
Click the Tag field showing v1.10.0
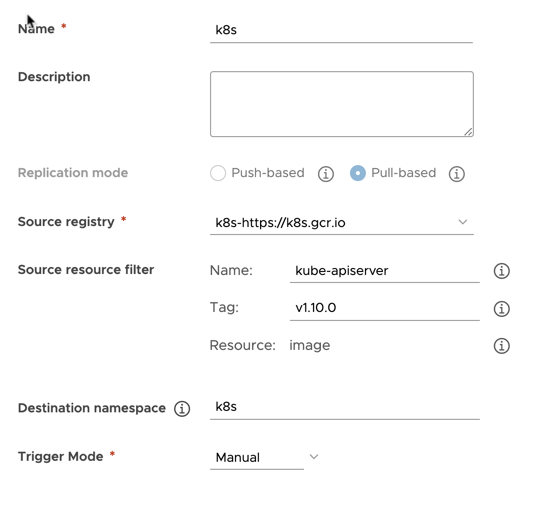coord(384,308)
